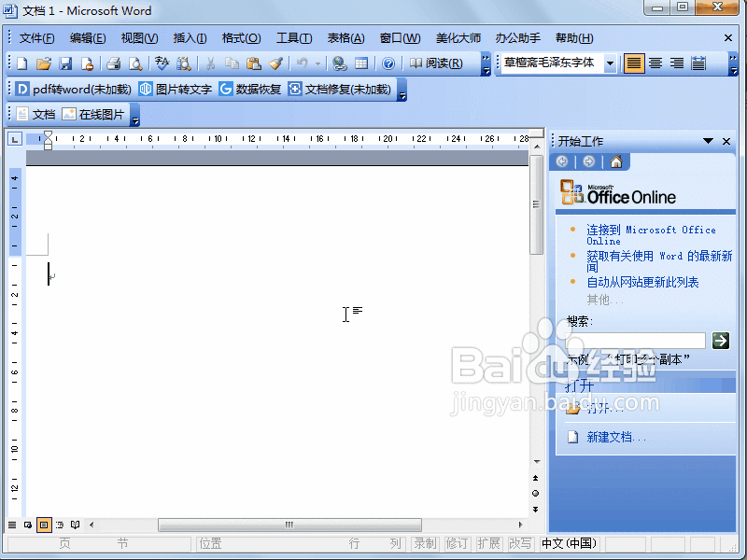This screenshot has width=747, height=560.
Task: Open the 视图(V) menu
Action: pyautogui.click(x=139, y=38)
